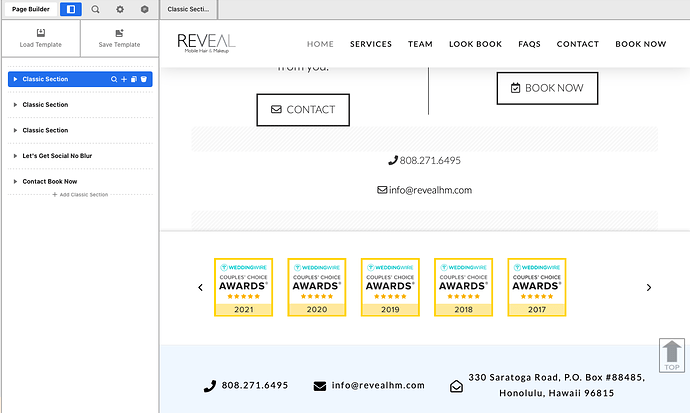Select the Classic Section tab above the preview
The image size is (690, 413).
coord(188,9)
